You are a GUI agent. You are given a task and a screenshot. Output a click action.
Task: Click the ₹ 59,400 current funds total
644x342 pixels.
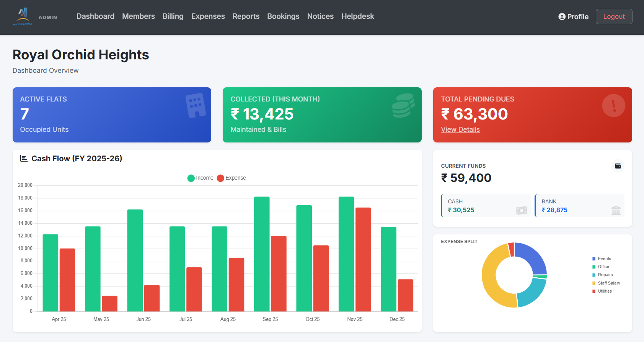click(466, 178)
